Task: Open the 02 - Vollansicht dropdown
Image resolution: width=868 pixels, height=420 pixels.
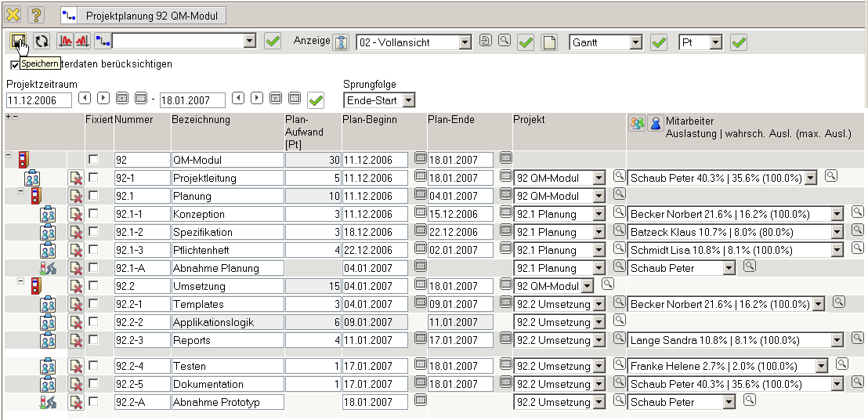Action: [x=465, y=42]
